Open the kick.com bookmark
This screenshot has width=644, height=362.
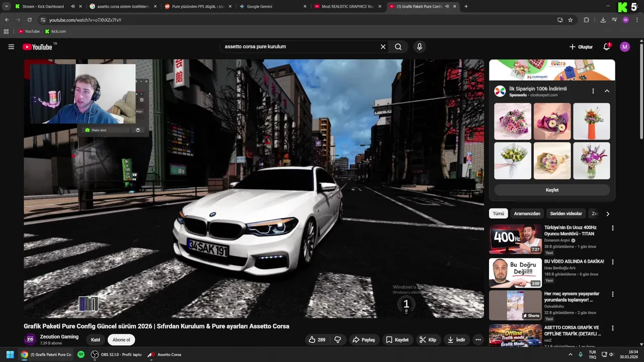point(55,31)
